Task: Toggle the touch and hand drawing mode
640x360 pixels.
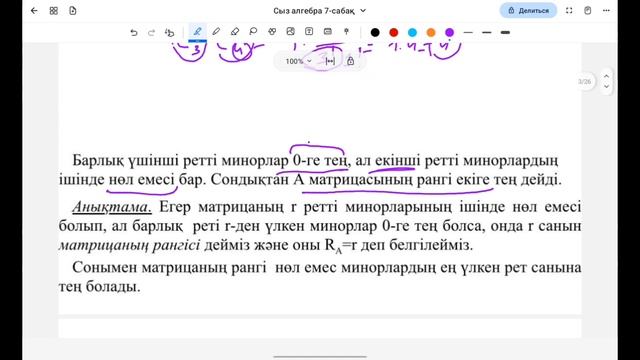Action: coord(169,32)
